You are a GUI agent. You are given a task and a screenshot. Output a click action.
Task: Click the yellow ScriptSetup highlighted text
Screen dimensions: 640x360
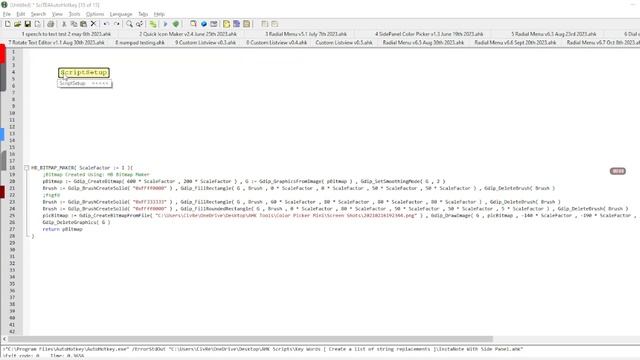point(84,72)
